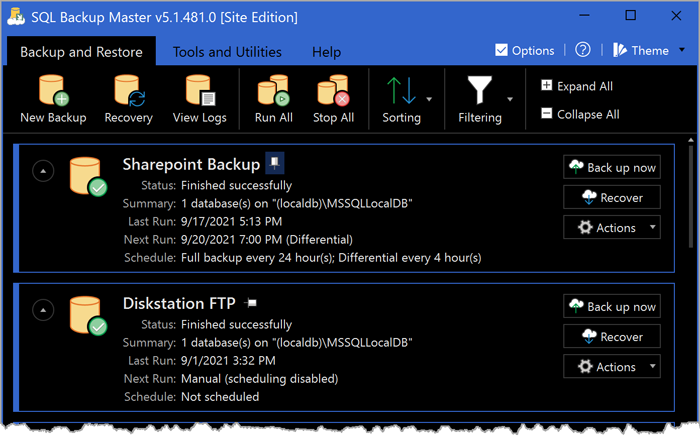Maximize the SQL Backup Master window

coord(630,16)
